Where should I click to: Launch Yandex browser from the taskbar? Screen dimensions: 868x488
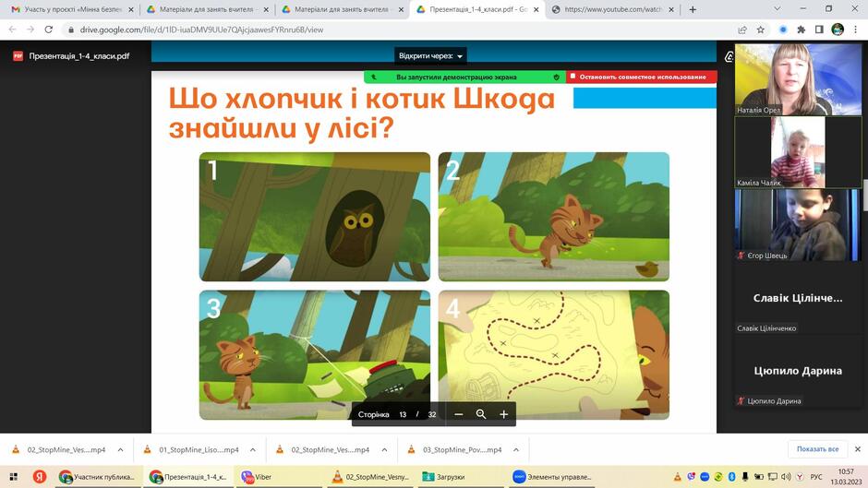[x=40, y=476]
